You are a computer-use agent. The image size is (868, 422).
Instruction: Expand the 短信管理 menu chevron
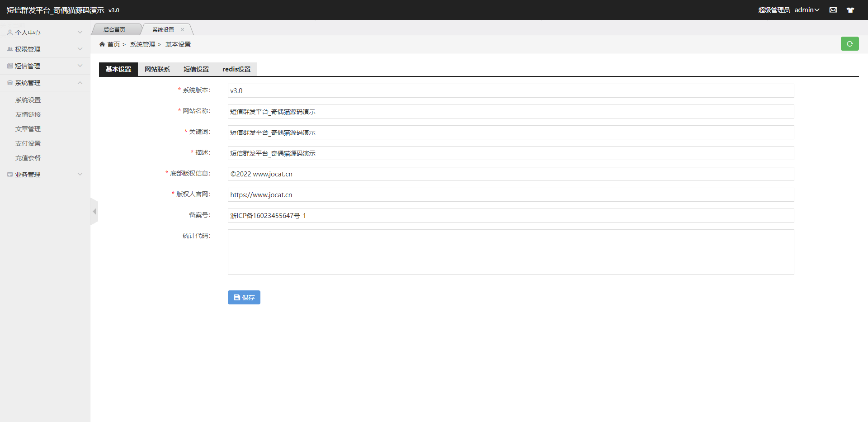click(x=80, y=66)
